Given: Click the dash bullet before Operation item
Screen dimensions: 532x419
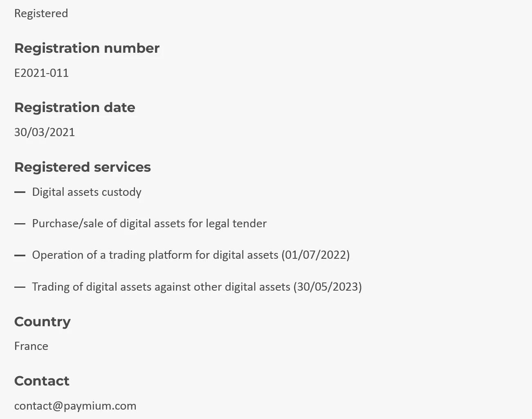Looking at the screenshot, I should point(20,255).
